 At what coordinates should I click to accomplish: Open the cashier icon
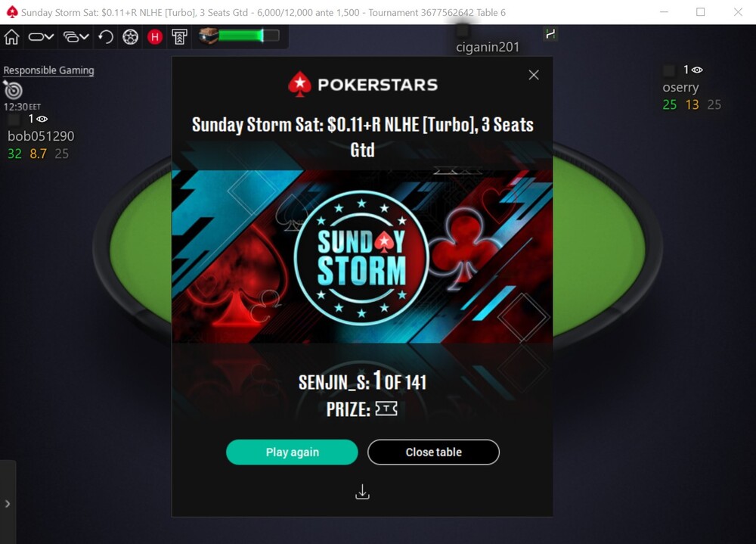179,36
